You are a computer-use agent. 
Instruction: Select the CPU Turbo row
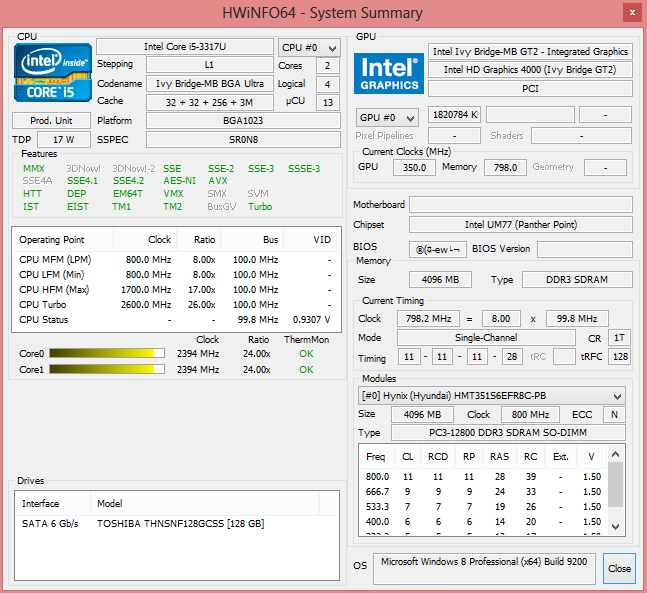click(x=175, y=305)
